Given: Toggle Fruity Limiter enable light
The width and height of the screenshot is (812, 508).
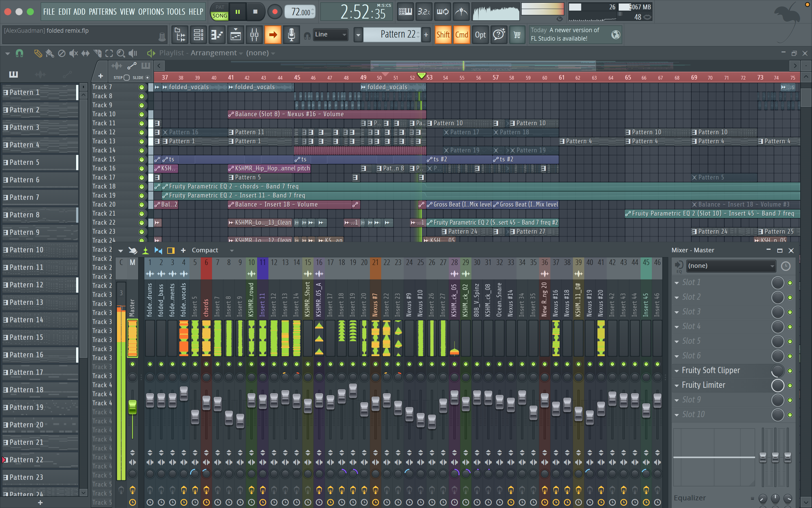Looking at the screenshot, I should [790, 385].
